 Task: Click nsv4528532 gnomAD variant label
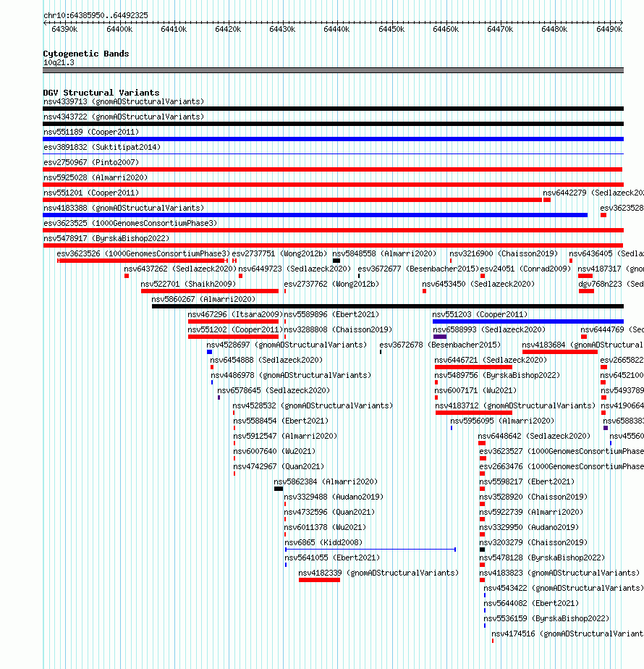[x=313, y=405]
